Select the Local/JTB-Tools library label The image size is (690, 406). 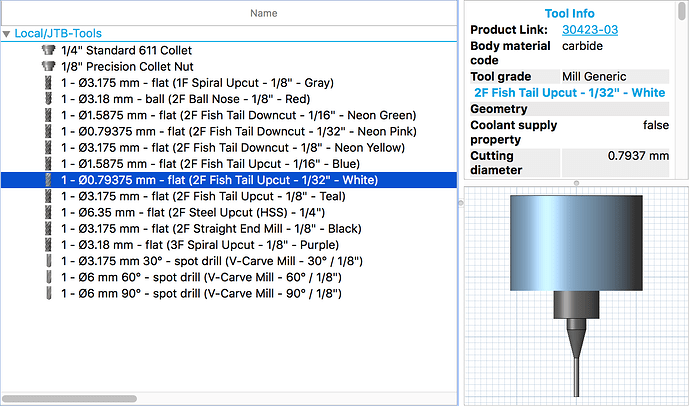tap(58, 33)
